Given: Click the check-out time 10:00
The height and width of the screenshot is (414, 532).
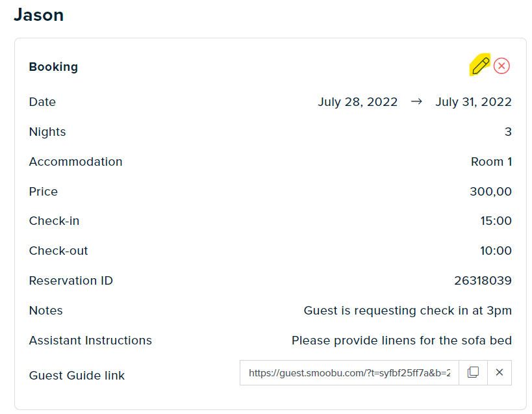Looking at the screenshot, I should click(x=496, y=251).
